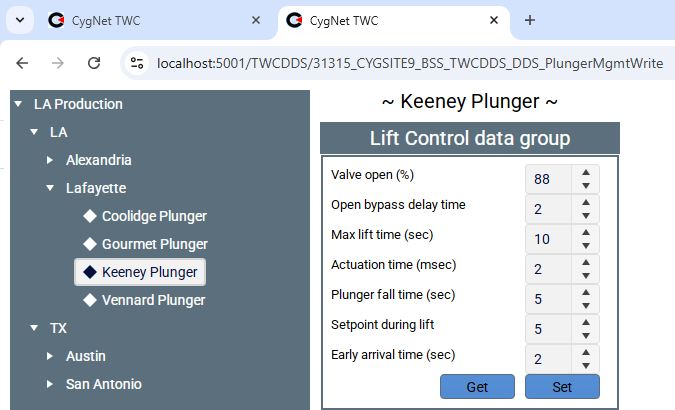Collapse the LA Production tree node
This screenshot has width=675, height=410.
coord(18,104)
